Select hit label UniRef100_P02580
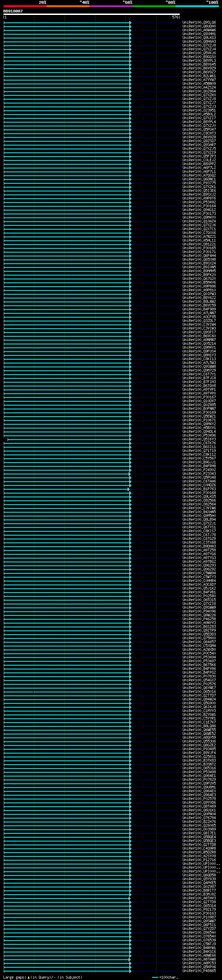Screen dimensions: 222x980 199,596
